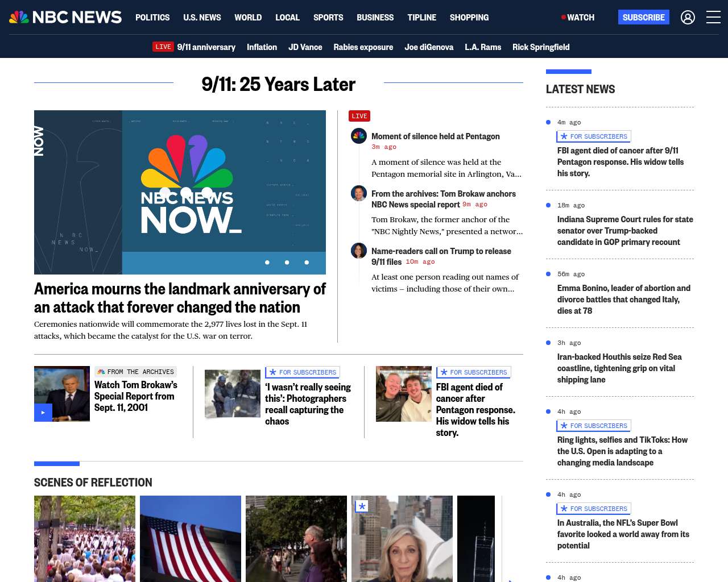Viewport: 728px width, 582px height.
Task: Open the LIVE 9/11 anniversary trending topic
Action: tap(194, 47)
